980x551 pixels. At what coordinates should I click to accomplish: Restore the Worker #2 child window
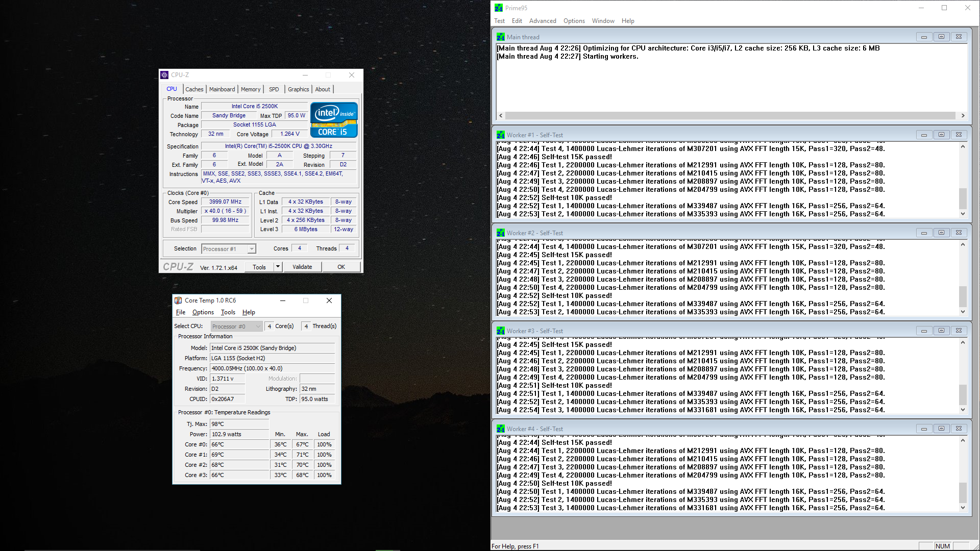click(941, 233)
